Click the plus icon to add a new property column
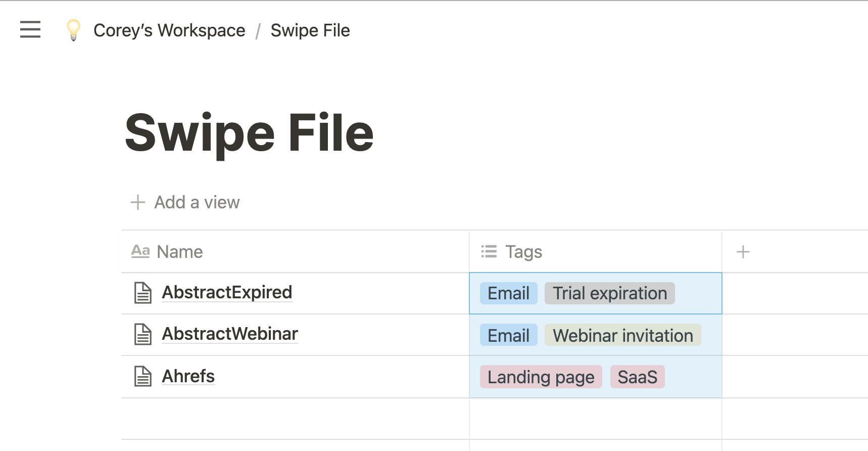Viewport: 868px width, 451px height. [x=743, y=251]
